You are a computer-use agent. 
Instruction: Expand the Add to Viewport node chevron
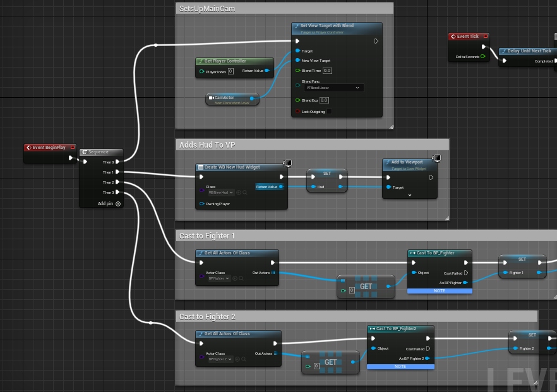coord(410,195)
